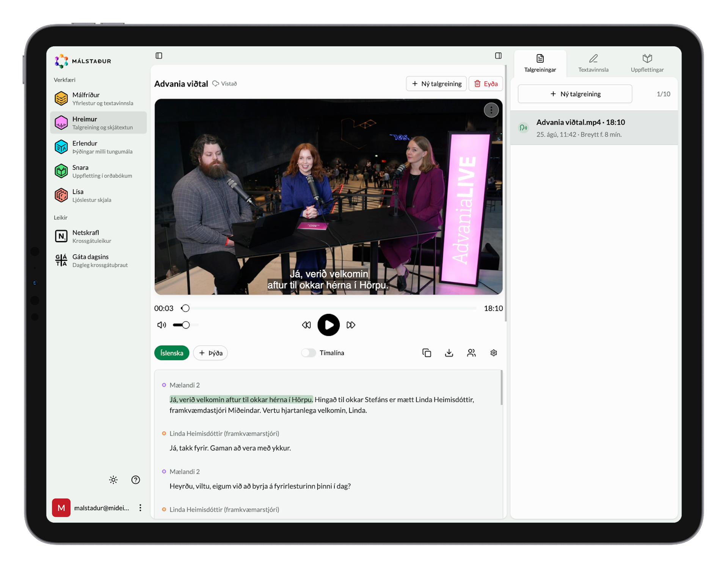Open video options three-dot menu
728x569 pixels.
[x=491, y=110]
